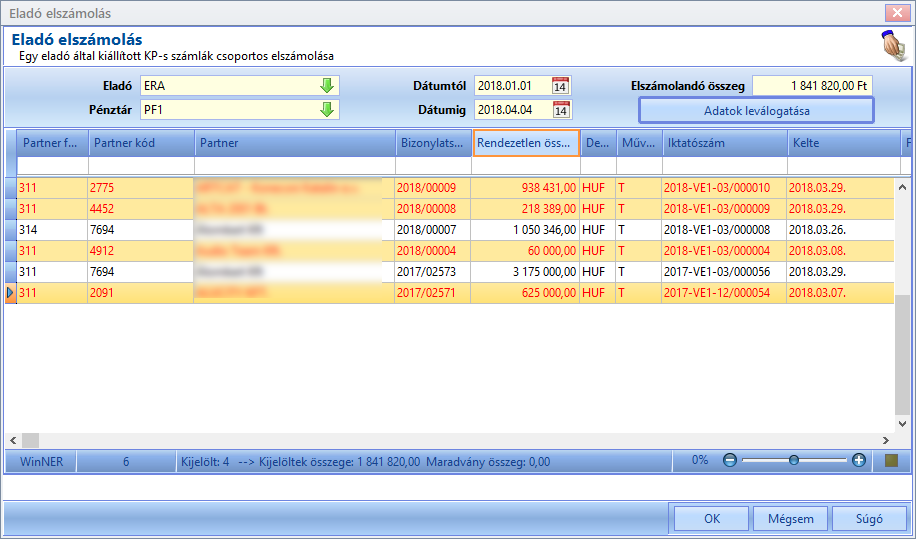Click the zoom in plus icon
Image resolution: width=916 pixels, height=539 pixels.
858,460
